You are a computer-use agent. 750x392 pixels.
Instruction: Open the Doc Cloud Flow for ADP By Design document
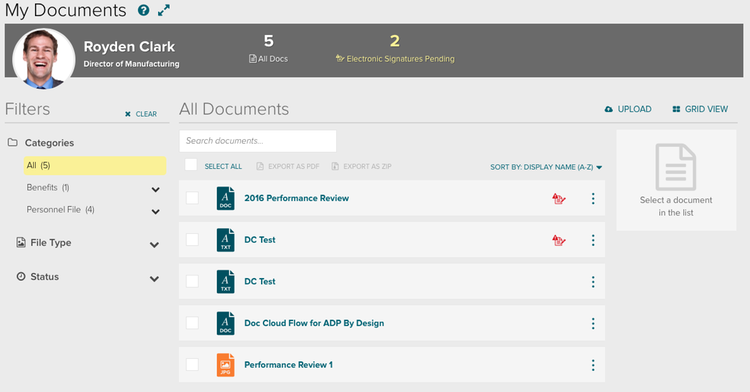pyautogui.click(x=314, y=323)
